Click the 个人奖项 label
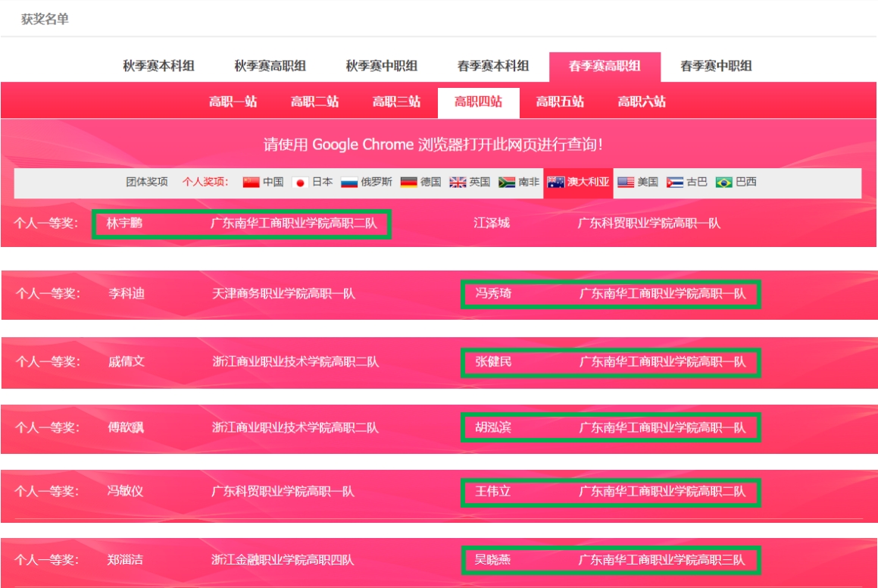This screenshot has height=588, width=878. click(x=205, y=183)
